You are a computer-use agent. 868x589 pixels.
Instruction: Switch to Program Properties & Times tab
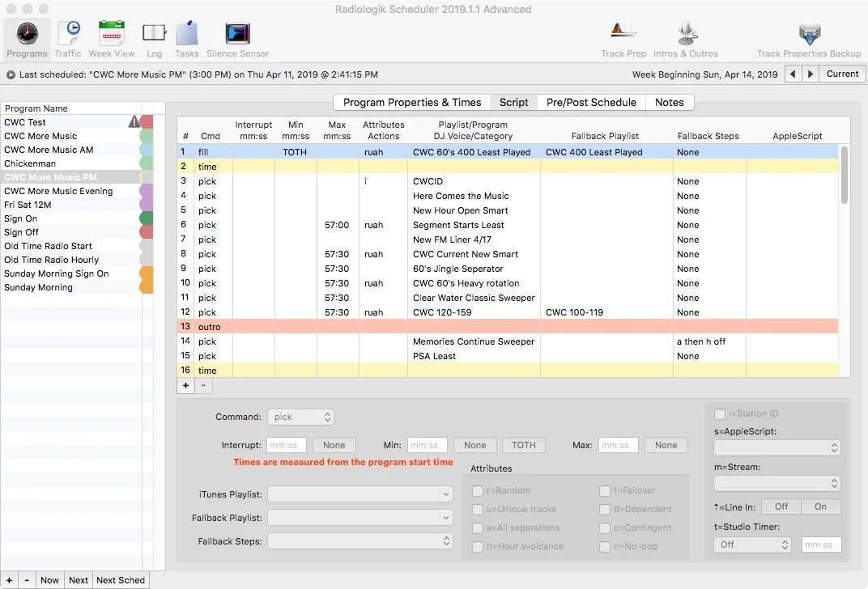[x=412, y=102]
